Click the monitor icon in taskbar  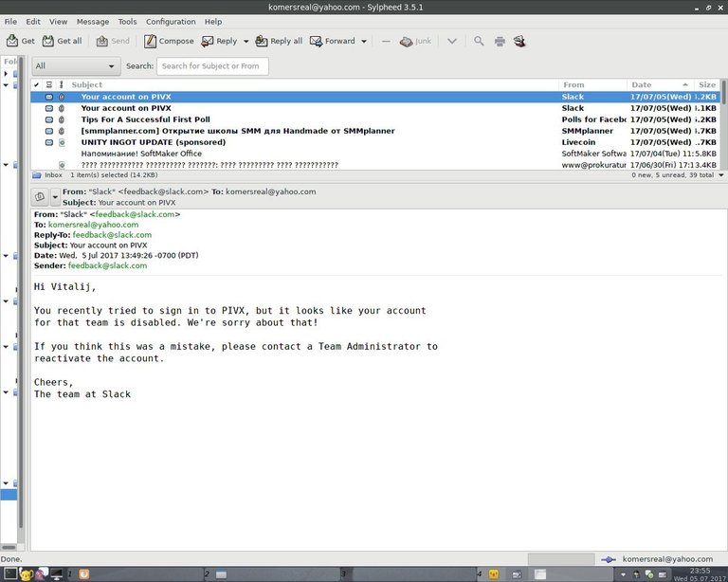coord(57,574)
